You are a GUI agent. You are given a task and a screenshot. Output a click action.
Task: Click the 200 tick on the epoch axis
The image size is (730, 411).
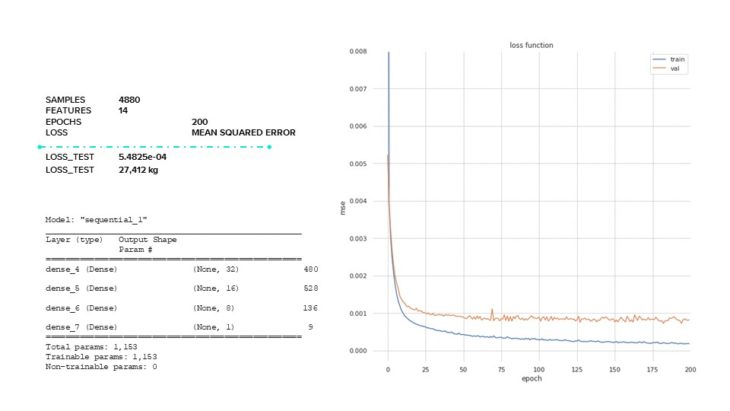tap(689, 369)
